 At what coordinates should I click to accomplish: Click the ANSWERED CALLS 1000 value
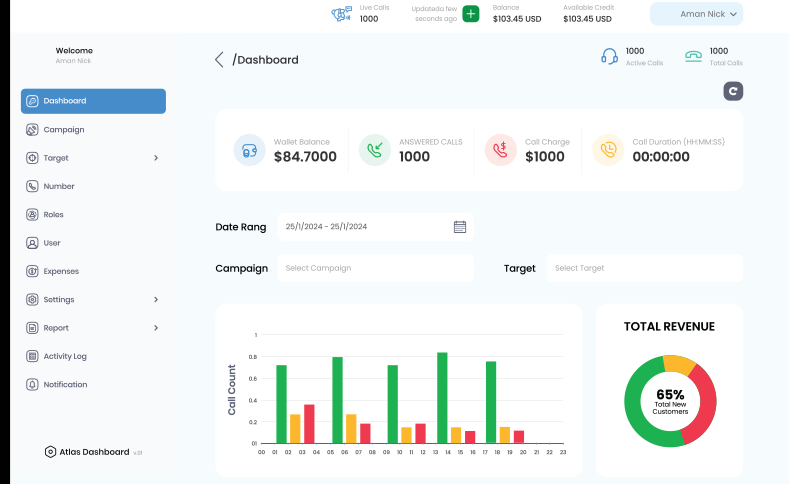click(x=415, y=157)
